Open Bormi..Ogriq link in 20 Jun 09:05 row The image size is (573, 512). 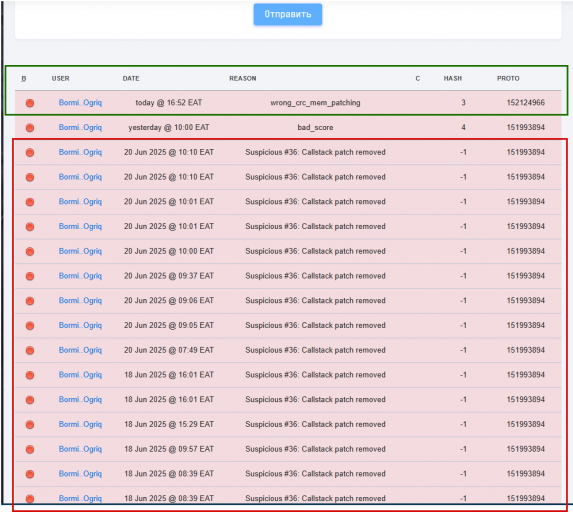pyautogui.click(x=80, y=325)
